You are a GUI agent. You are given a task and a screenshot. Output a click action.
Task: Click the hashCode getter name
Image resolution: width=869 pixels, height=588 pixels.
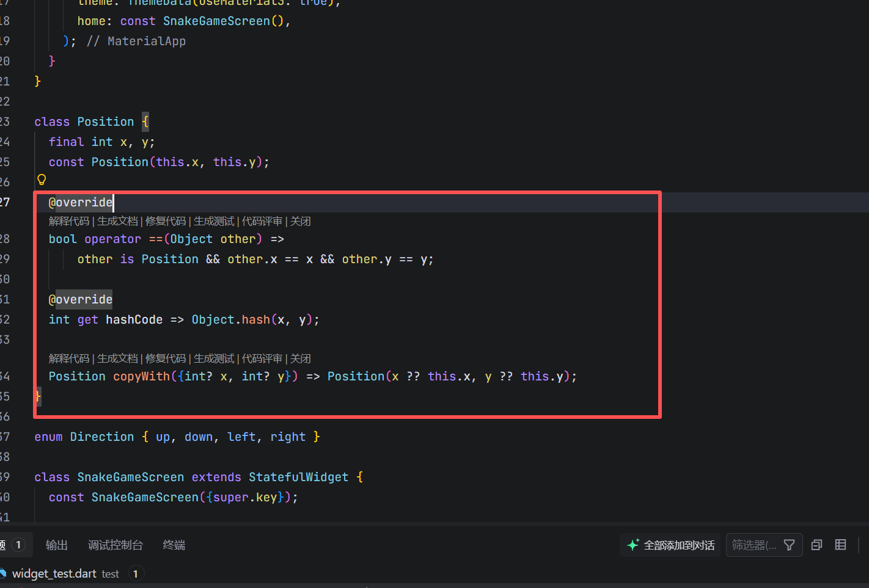tap(134, 319)
